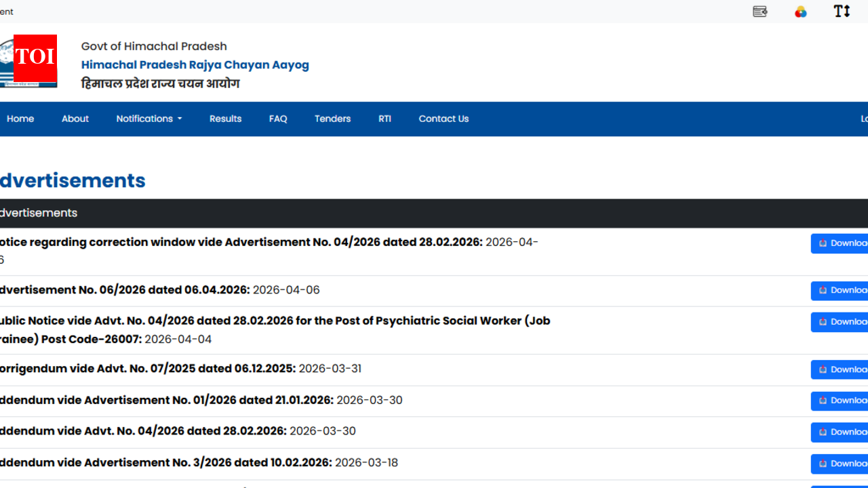Click the screen reader settings icon
868x488 pixels.
[x=760, y=12]
